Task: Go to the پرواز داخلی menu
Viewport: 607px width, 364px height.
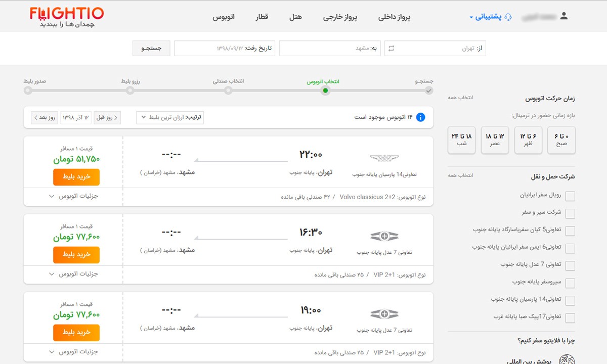Action: pos(394,17)
